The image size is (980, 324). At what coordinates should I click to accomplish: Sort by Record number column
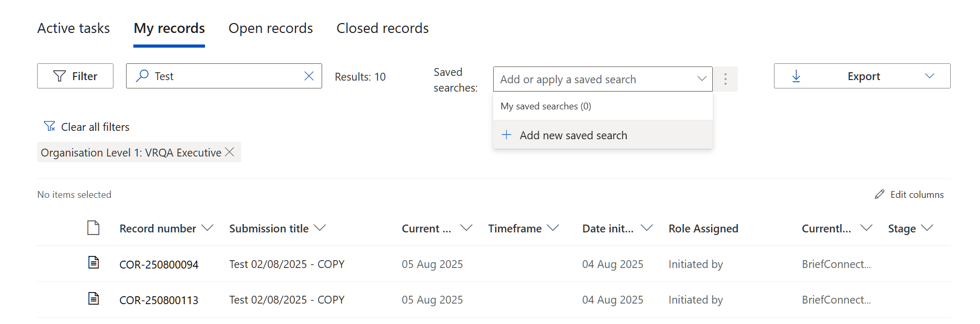tap(158, 229)
